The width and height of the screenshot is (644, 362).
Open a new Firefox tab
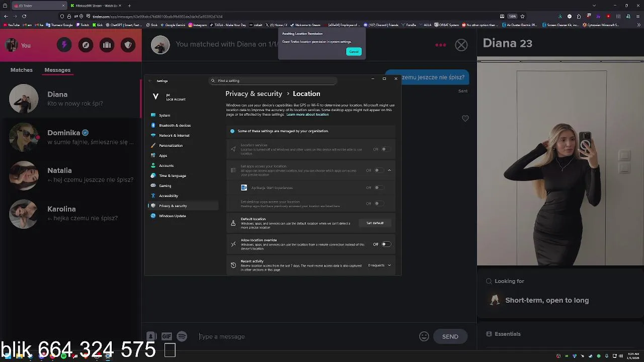(129, 6)
